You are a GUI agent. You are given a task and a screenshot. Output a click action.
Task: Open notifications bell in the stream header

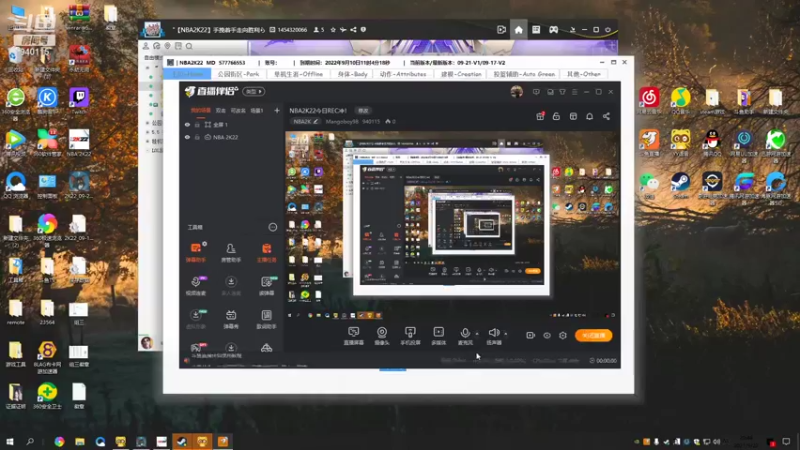[589, 116]
